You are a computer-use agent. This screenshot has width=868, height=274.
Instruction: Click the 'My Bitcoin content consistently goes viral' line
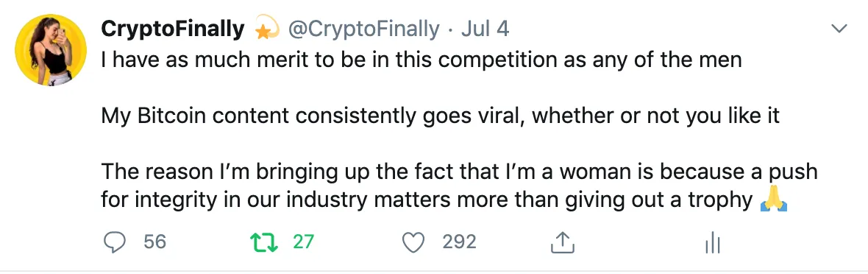pyautogui.click(x=440, y=116)
